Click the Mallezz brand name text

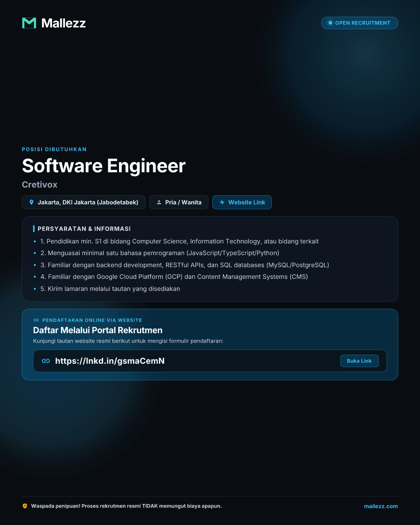pyautogui.click(x=63, y=23)
